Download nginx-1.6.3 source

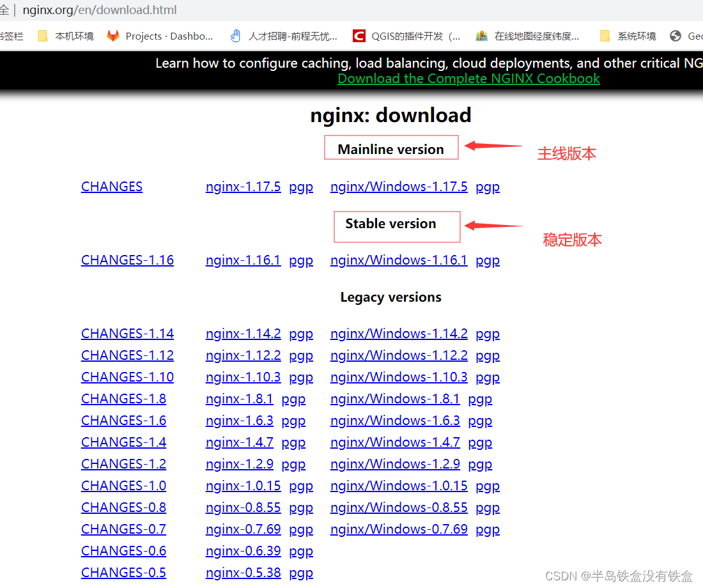[x=240, y=421]
